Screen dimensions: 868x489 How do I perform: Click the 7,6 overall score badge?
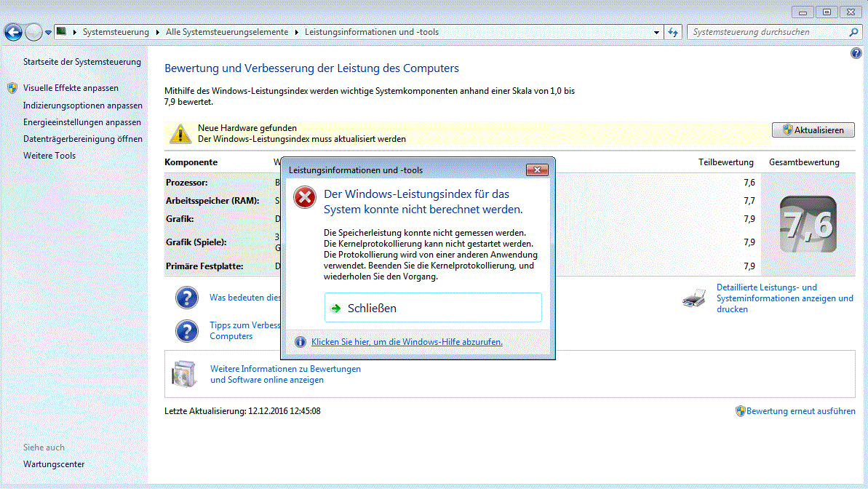click(x=807, y=225)
